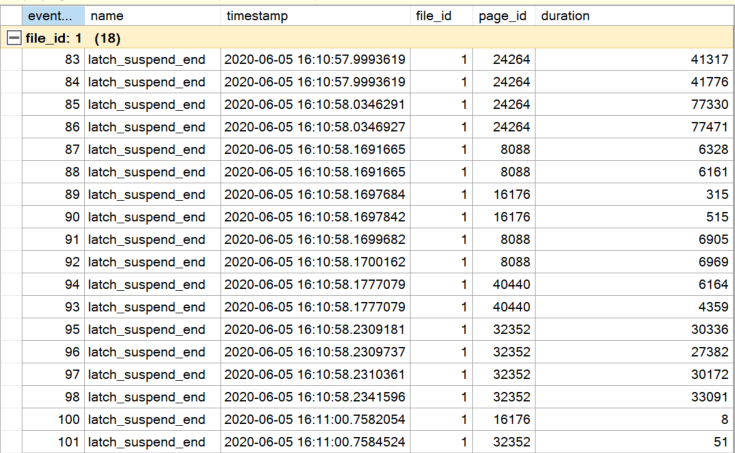Screen dimensions: 735x453
Task: Click duration value 30336
Action: [710, 329]
